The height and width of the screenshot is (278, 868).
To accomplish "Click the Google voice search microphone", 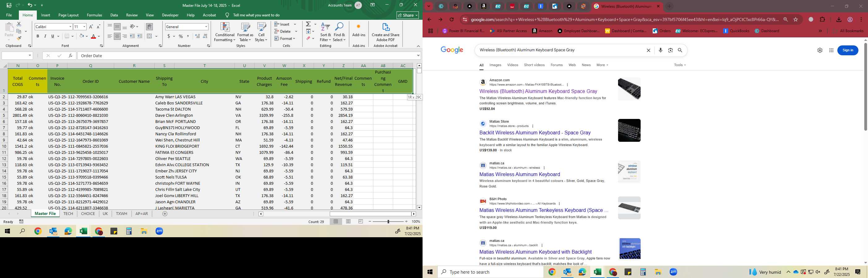I will [660, 50].
